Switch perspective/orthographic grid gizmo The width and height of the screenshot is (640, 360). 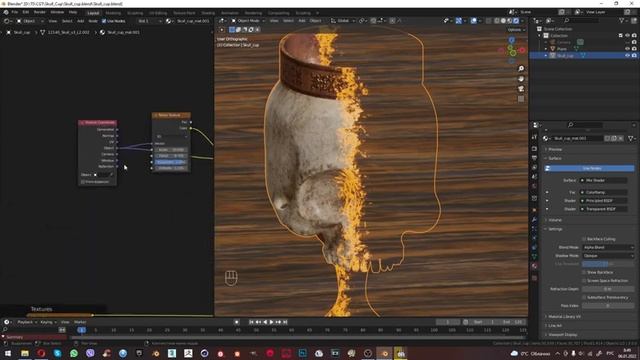[521, 99]
